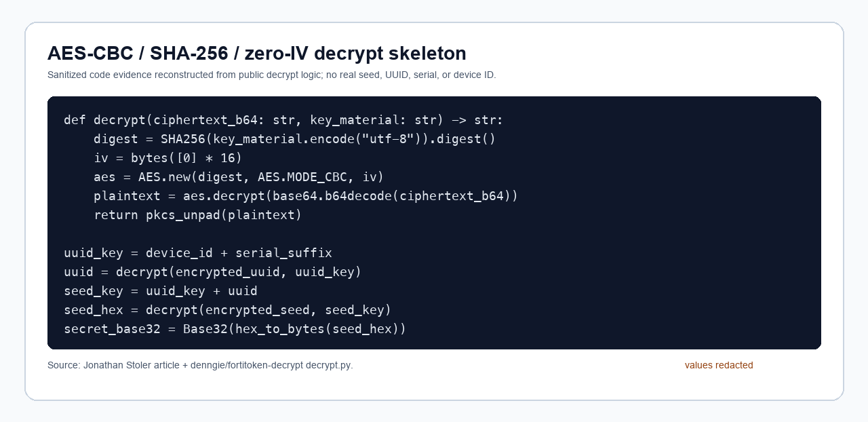Click the seed_hex decrypt line
This screenshot has width=868, height=422.
228,310
